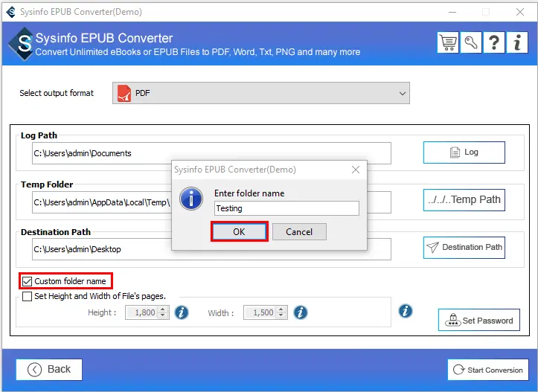Cancel the Enter folder name dialog
Image resolution: width=538 pixels, height=392 pixels.
coord(299,232)
